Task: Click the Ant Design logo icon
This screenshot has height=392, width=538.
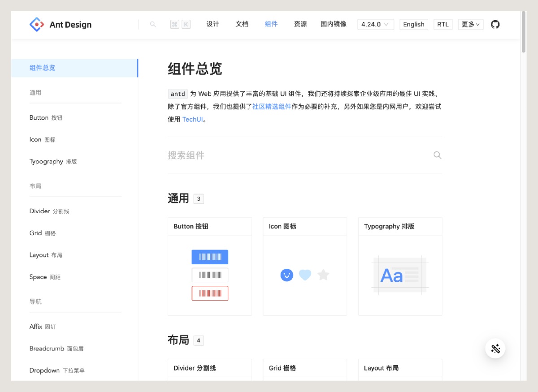Action: (x=36, y=24)
